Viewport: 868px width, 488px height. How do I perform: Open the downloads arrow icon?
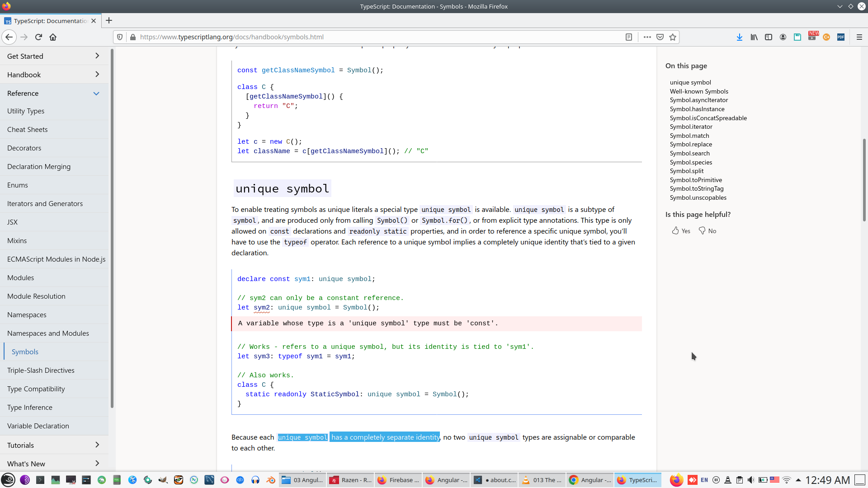point(740,37)
